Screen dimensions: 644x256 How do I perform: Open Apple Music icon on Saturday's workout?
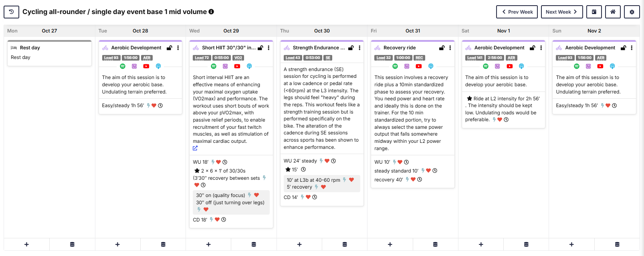pyautogui.click(x=497, y=66)
